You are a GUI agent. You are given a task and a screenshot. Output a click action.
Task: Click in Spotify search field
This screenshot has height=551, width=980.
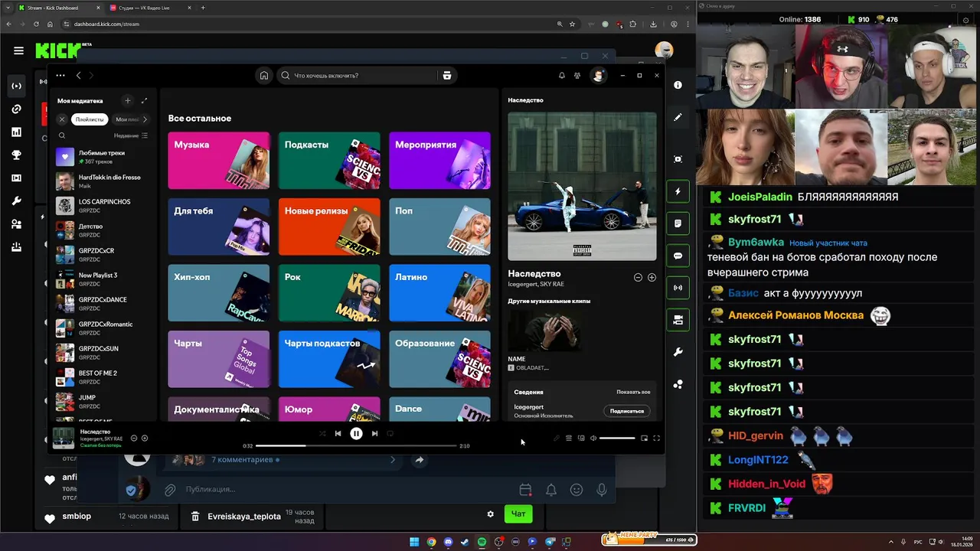pyautogui.click(x=358, y=75)
